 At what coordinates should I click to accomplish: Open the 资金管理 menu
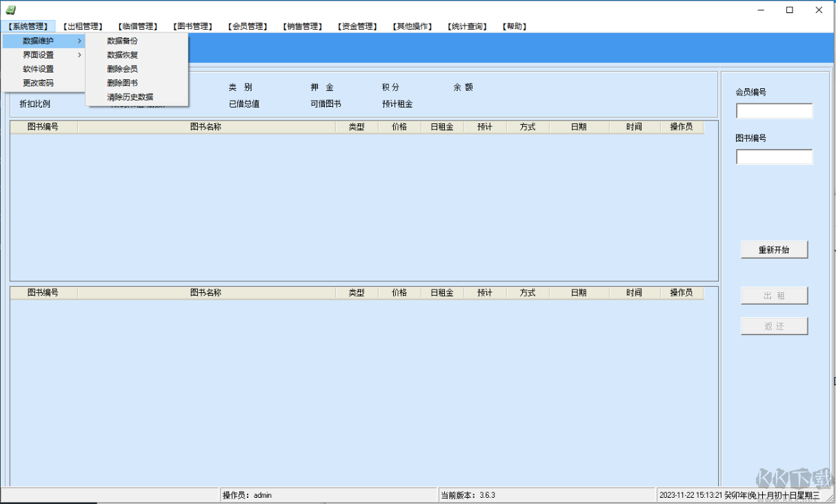(x=358, y=26)
